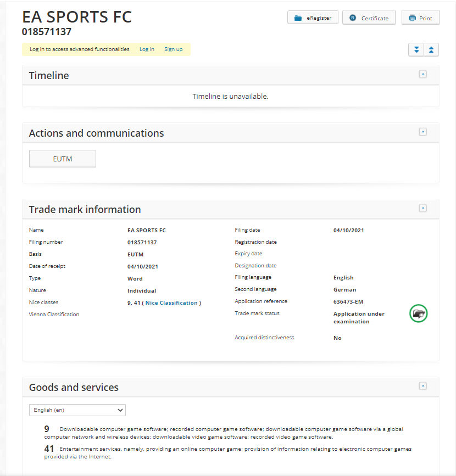The height and width of the screenshot is (476, 456).
Task: Collapse the Actions and communications section
Action: click(422, 132)
